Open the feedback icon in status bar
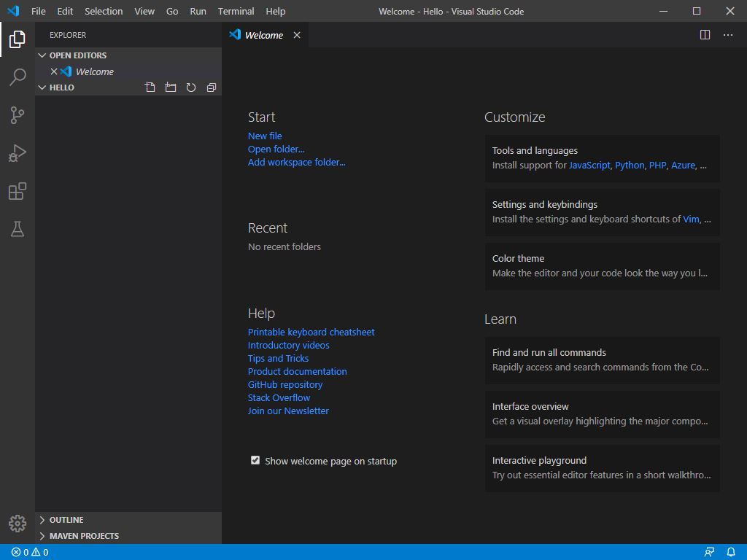 (709, 553)
